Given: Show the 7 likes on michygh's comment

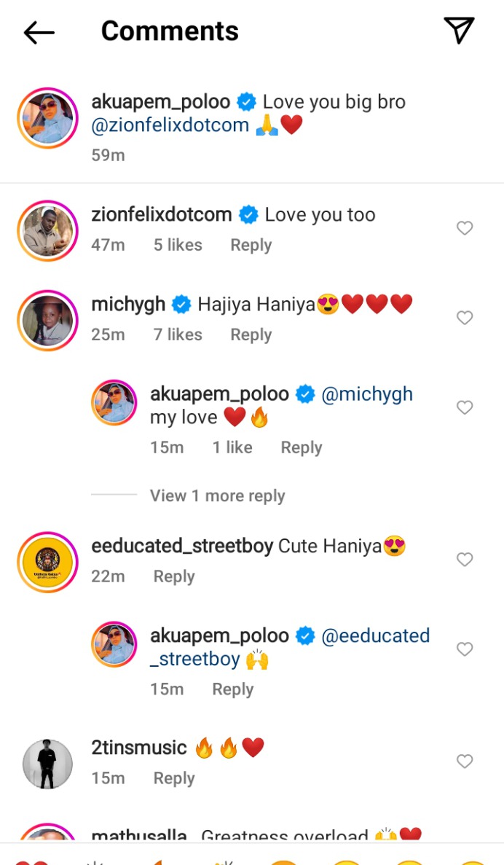Looking at the screenshot, I should tap(178, 335).
